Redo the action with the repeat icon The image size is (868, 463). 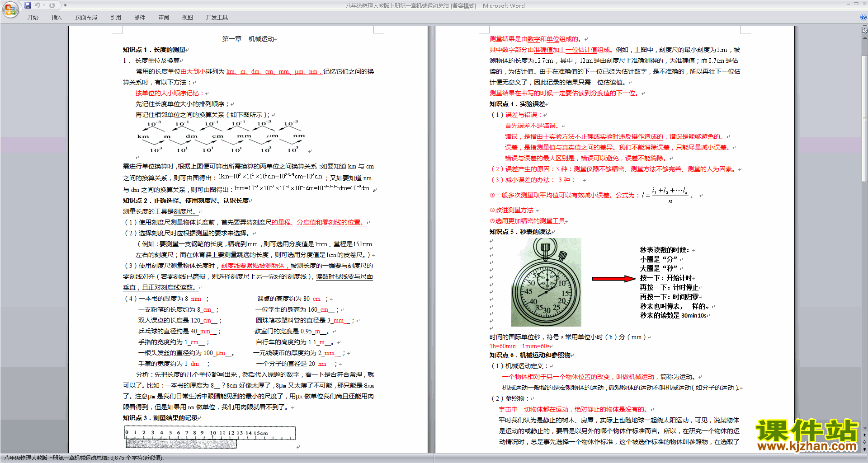click(52, 5)
